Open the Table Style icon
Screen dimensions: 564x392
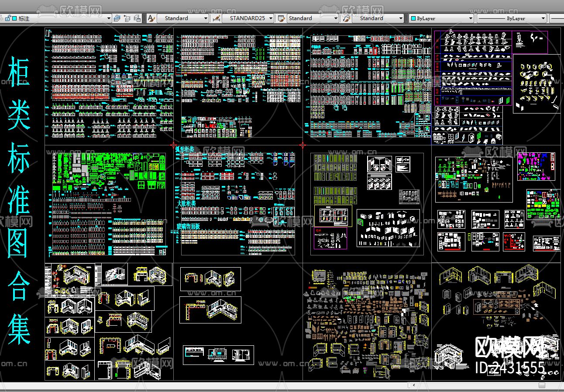click(281, 18)
